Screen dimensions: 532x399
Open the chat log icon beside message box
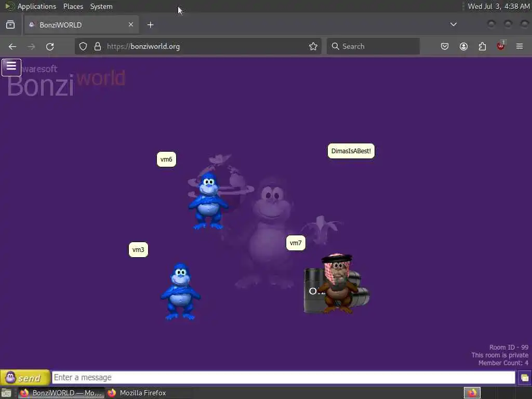pyautogui.click(x=524, y=378)
